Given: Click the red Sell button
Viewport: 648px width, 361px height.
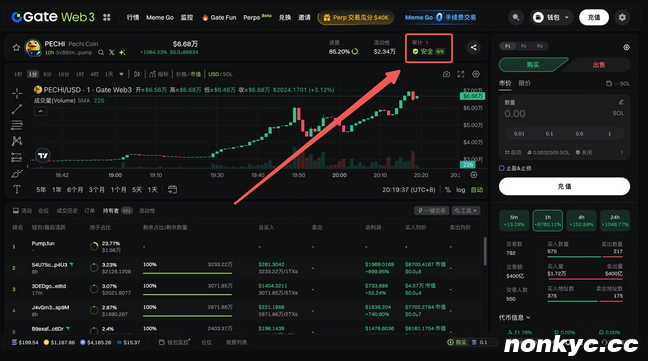Looking at the screenshot, I should tap(599, 65).
